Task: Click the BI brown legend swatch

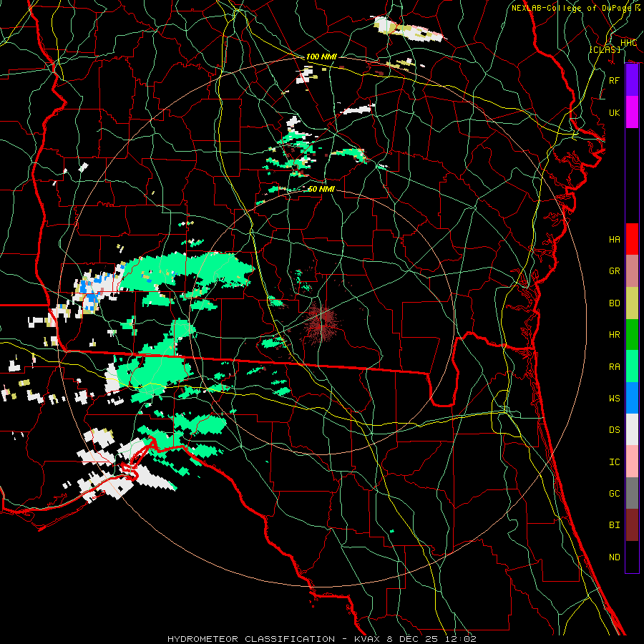Action: (632, 525)
